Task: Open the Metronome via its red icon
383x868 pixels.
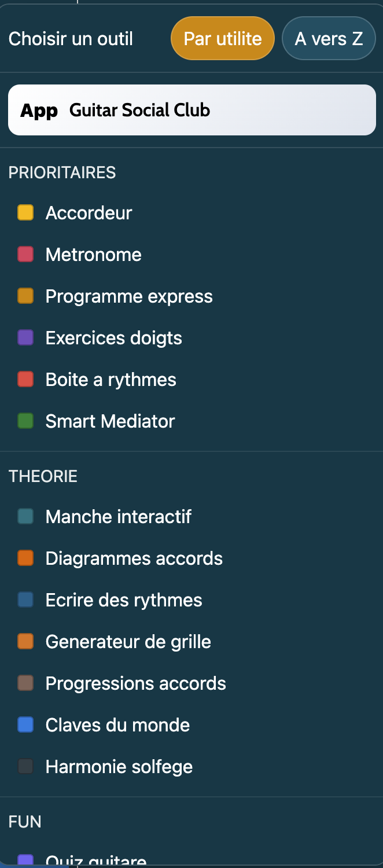Action: coord(25,254)
